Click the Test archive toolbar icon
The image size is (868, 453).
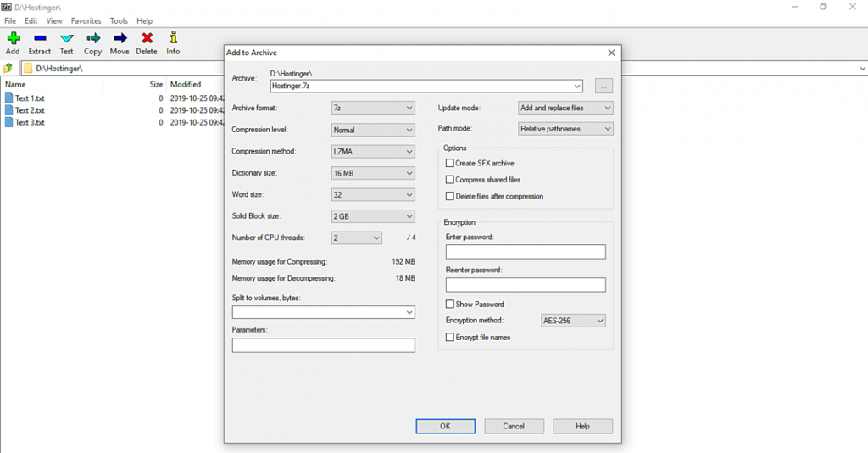pyautogui.click(x=66, y=38)
